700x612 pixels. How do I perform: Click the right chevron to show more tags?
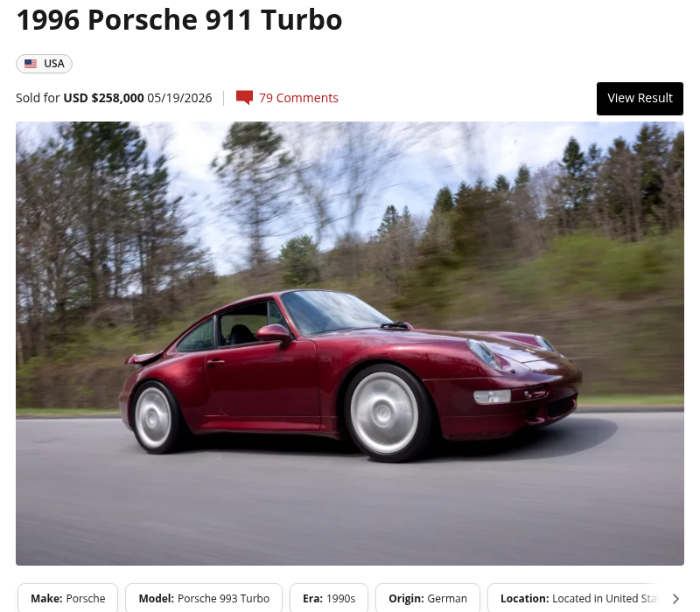click(675, 599)
